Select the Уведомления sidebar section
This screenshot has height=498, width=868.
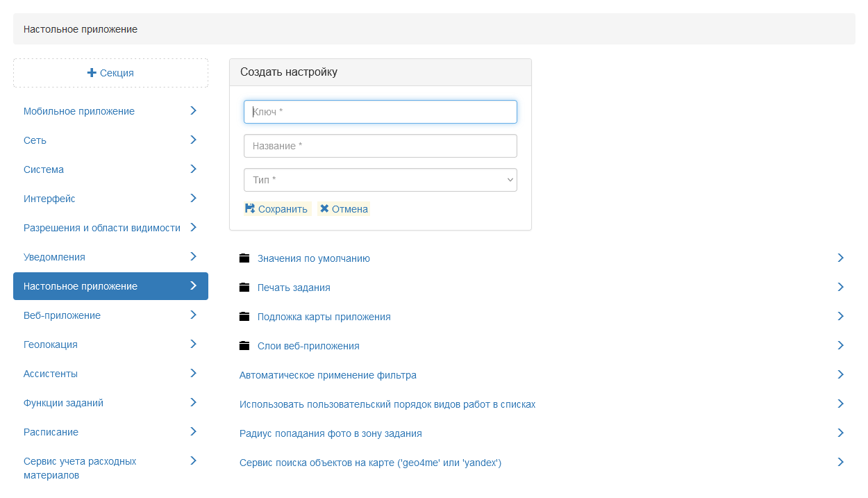point(55,257)
